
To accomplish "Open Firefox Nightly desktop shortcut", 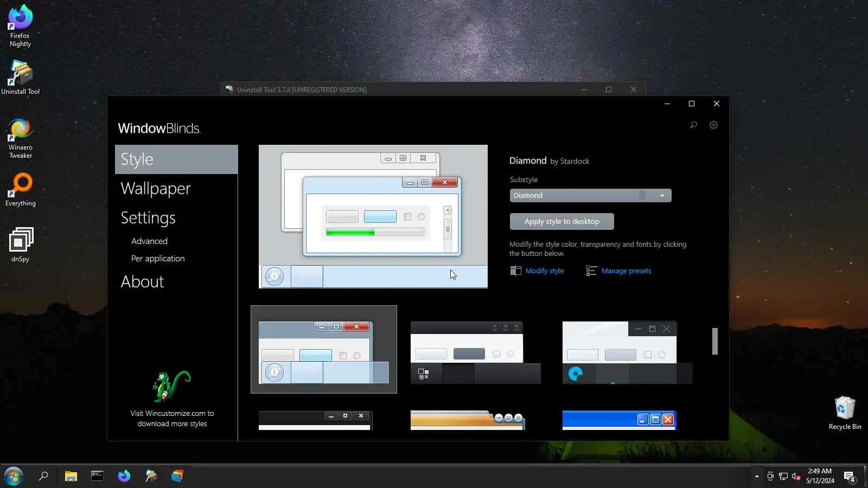I will click(20, 26).
